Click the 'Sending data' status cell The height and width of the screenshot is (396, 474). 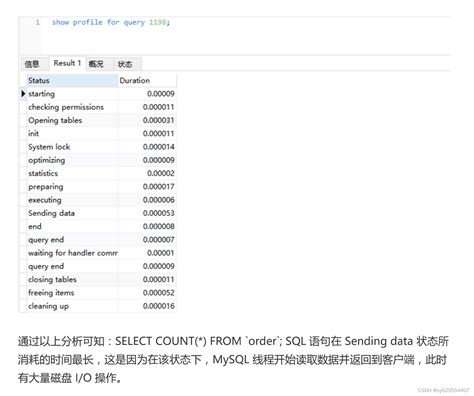72,213
